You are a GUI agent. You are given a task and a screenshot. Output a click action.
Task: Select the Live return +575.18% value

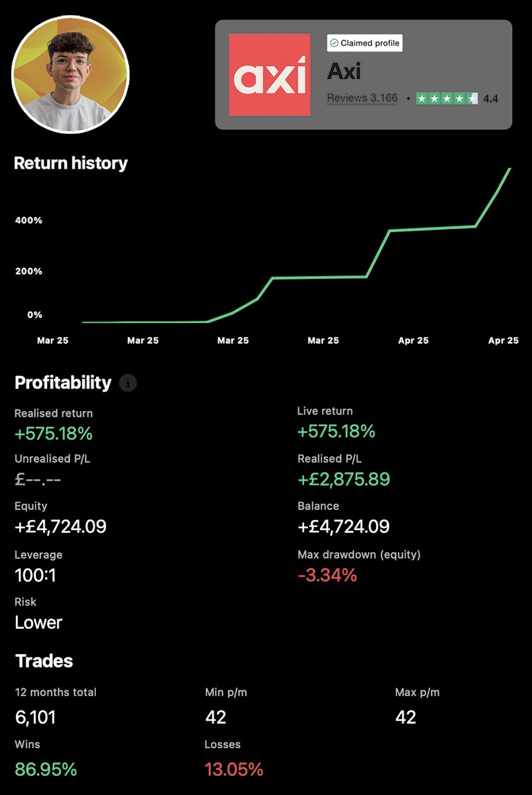[x=336, y=431]
